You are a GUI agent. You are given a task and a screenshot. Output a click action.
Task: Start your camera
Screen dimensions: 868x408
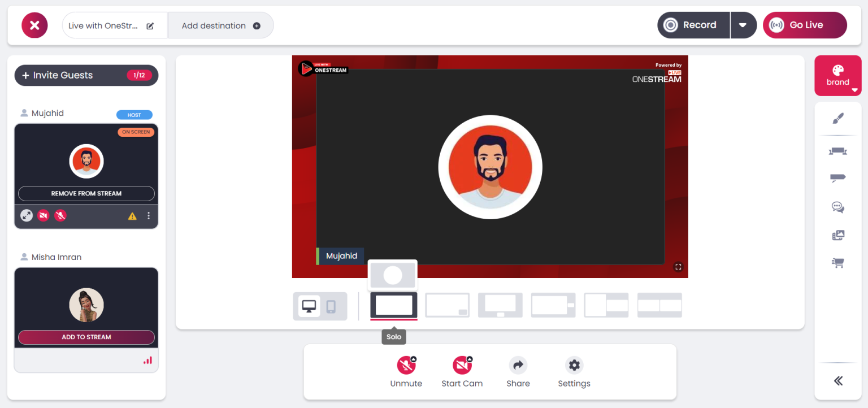tap(462, 366)
